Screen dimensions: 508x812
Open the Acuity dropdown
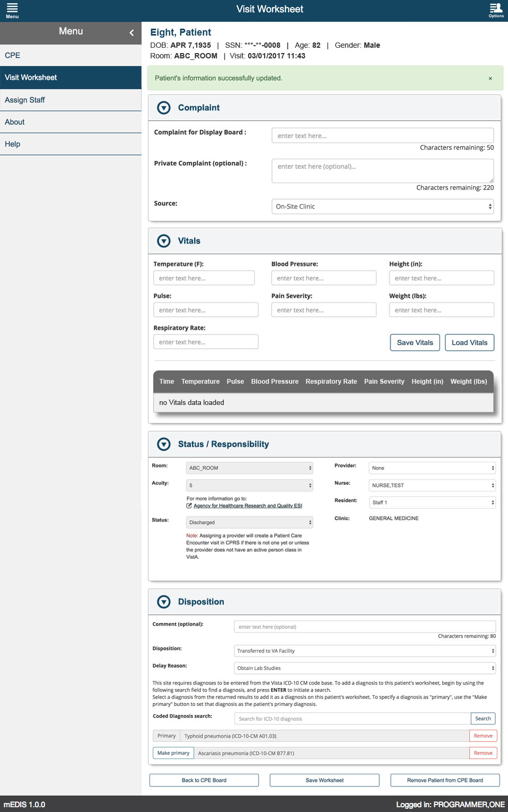click(249, 485)
